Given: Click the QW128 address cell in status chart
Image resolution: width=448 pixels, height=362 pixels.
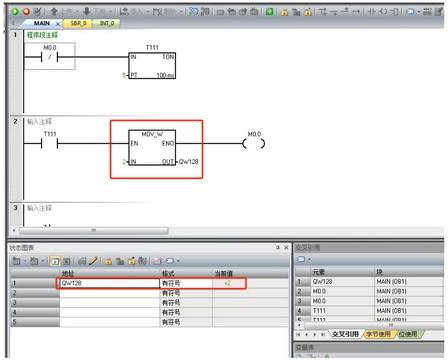Looking at the screenshot, I should coord(110,283).
